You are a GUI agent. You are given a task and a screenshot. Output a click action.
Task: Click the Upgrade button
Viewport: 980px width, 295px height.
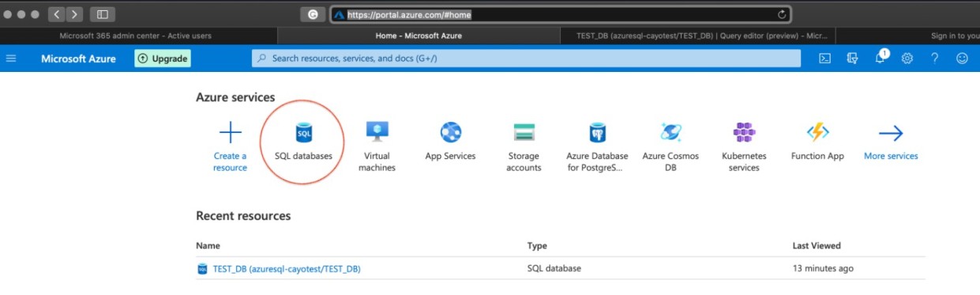pyautogui.click(x=163, y=59)
